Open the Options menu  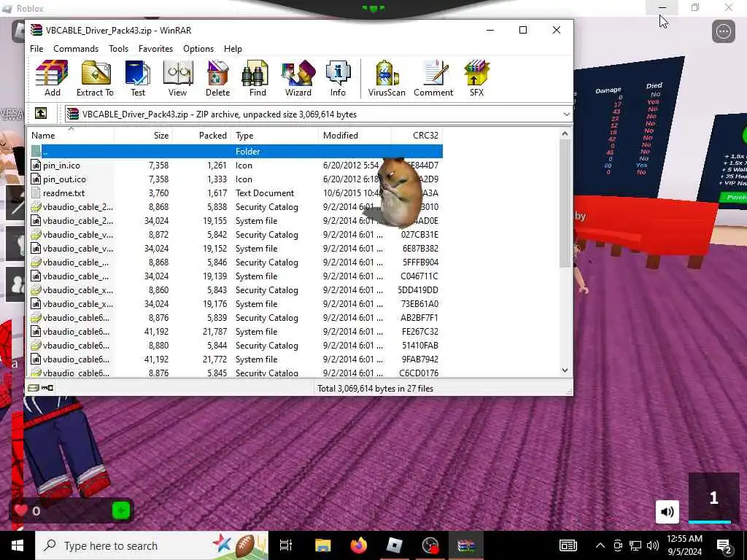pyautogui.click(x=198, y=49)
